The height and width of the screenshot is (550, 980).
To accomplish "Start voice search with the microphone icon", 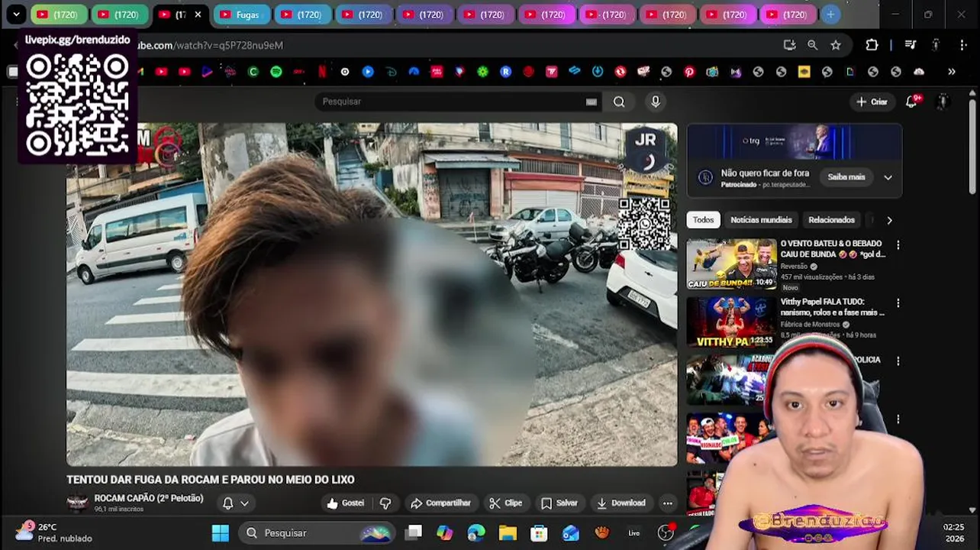I will coord(656,102).
